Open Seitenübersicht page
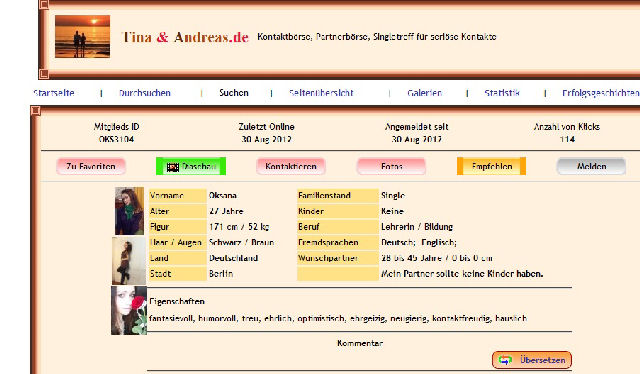640x374 pixels. click(x=321, y=93)
